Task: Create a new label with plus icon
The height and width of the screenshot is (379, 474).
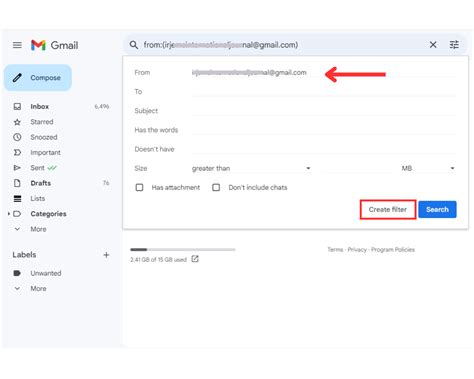Action: tap(106, 255)
